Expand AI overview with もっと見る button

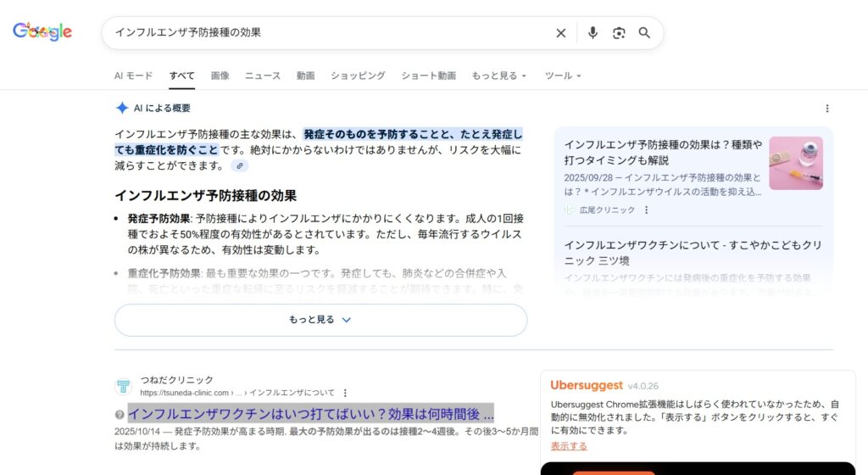320,320
